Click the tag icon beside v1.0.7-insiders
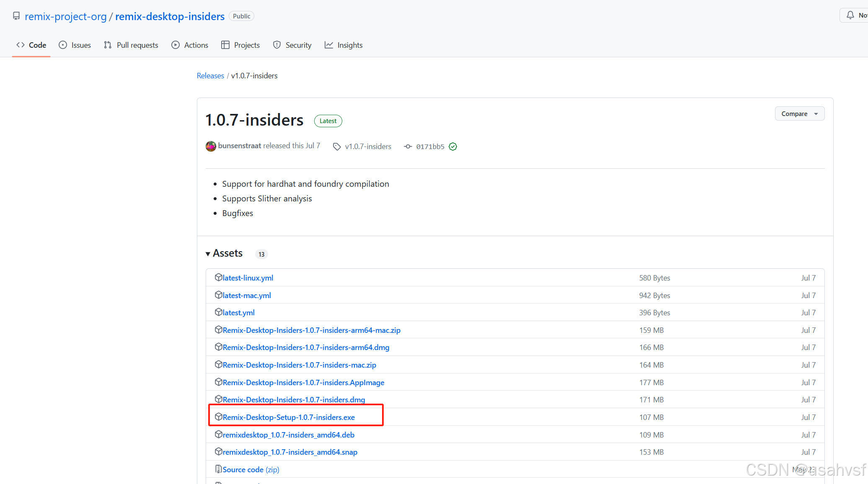The height and width of the screenshot is (484, 868). point(337,147)
